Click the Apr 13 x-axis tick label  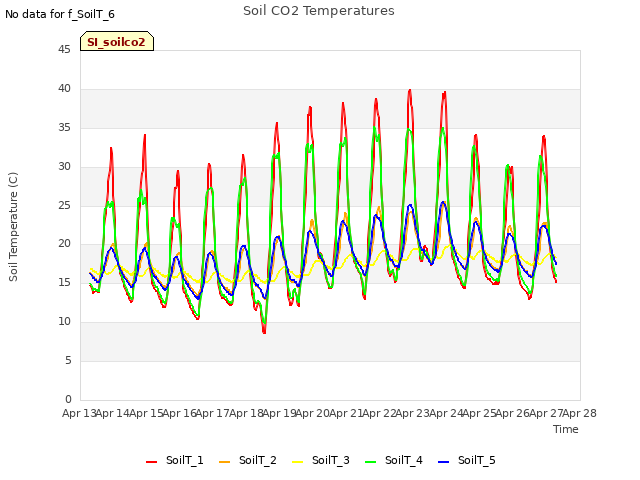(x=79, y=413)
